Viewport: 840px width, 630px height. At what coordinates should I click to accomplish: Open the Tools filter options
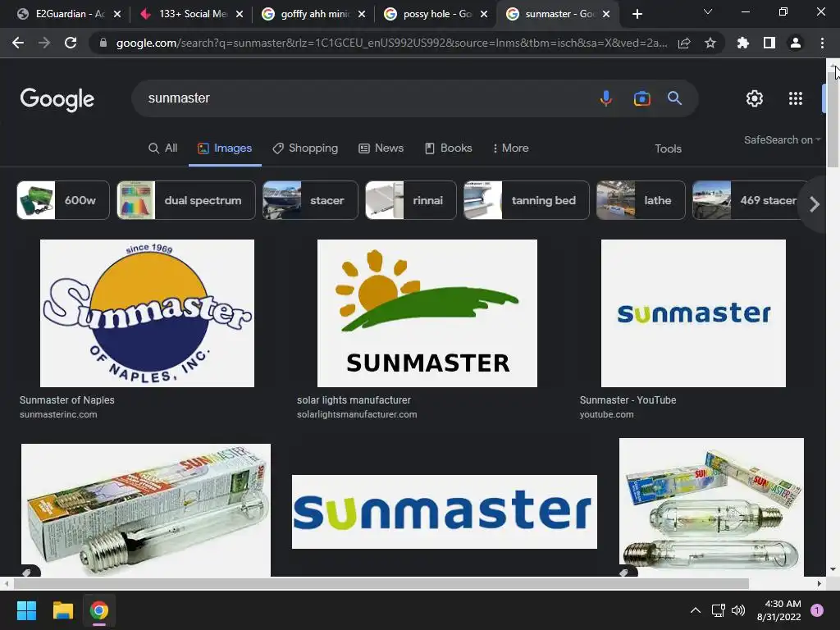[x=668, y=148]
